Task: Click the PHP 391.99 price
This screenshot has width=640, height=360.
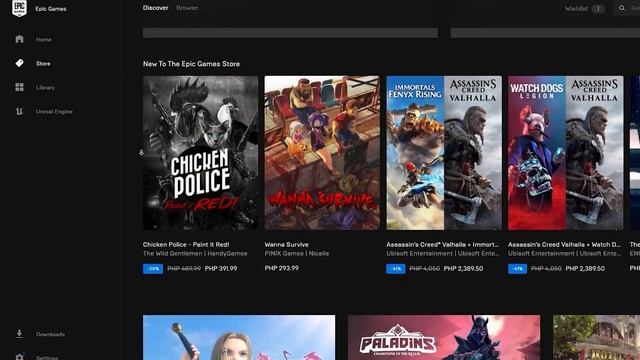Action: click(x=221, y=269)
